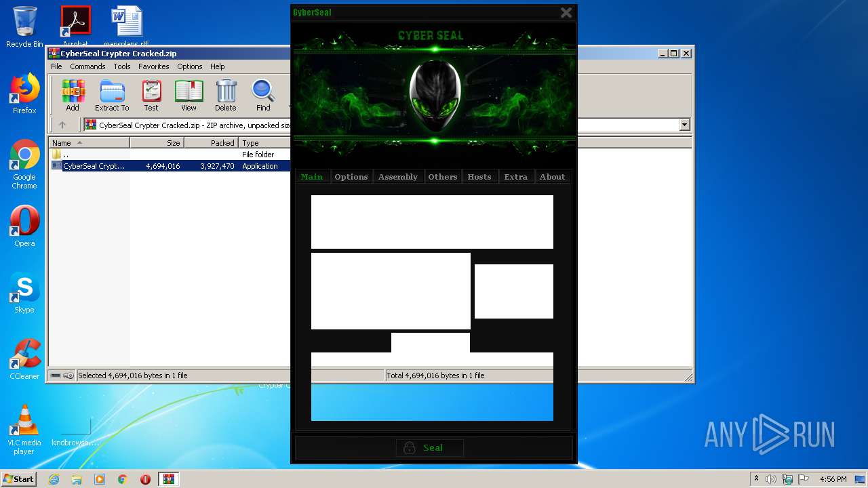
Task: Open the Recycle Bin desktop icon
Action: 24,27
